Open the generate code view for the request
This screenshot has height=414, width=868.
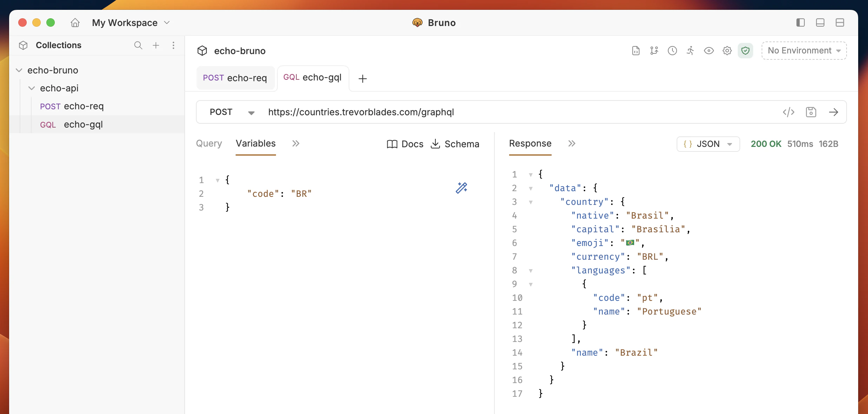point(789,112)
